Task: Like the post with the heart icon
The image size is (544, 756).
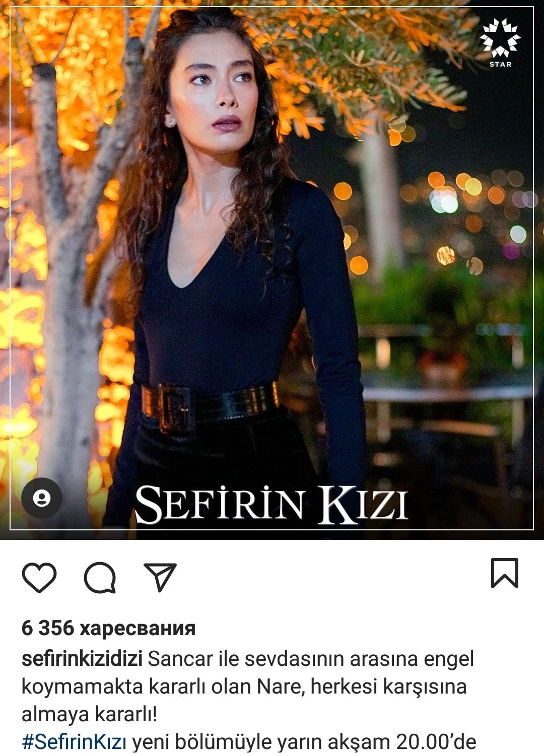Action: coord(39,577)
